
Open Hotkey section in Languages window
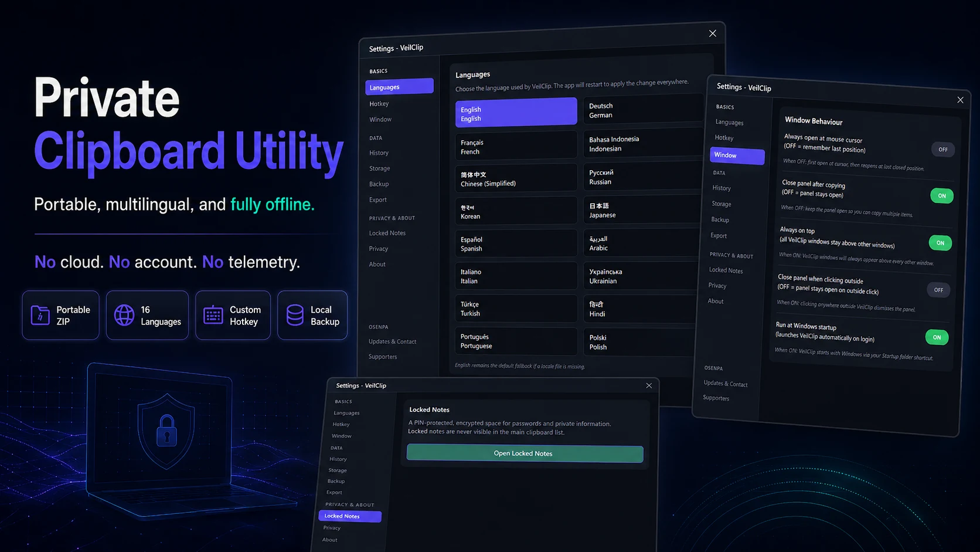pos(379,104)
